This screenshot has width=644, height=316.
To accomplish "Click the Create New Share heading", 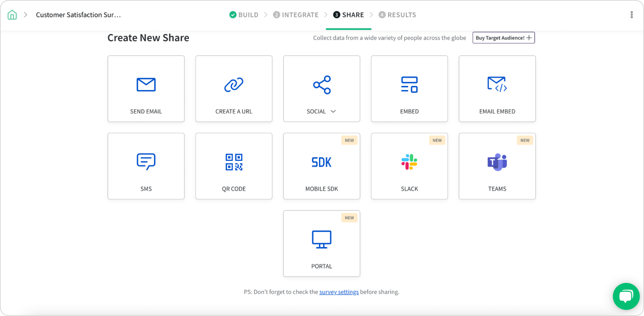I will click(x=148, y=38).
